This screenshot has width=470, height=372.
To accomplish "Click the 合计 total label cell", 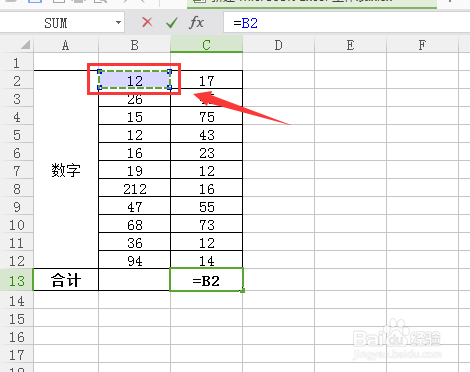I will click(66, 280).
